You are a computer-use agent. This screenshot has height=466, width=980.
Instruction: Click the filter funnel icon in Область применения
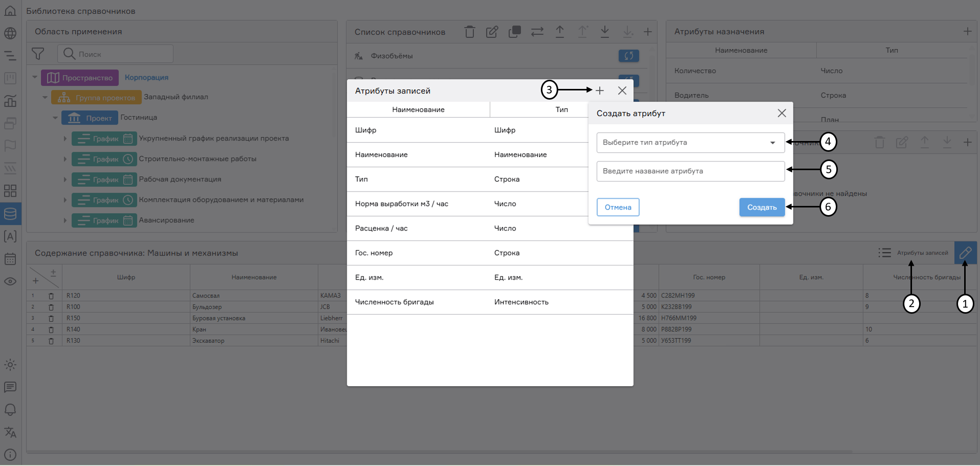coord(38,54)
